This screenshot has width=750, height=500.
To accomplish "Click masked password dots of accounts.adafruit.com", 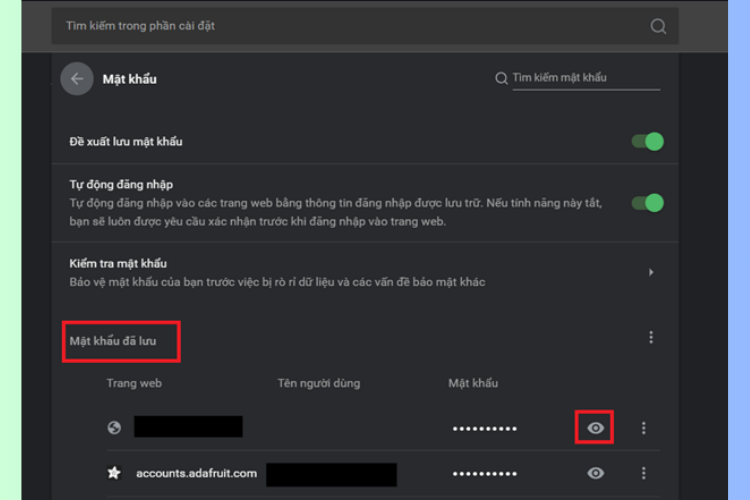I will 485,474.
